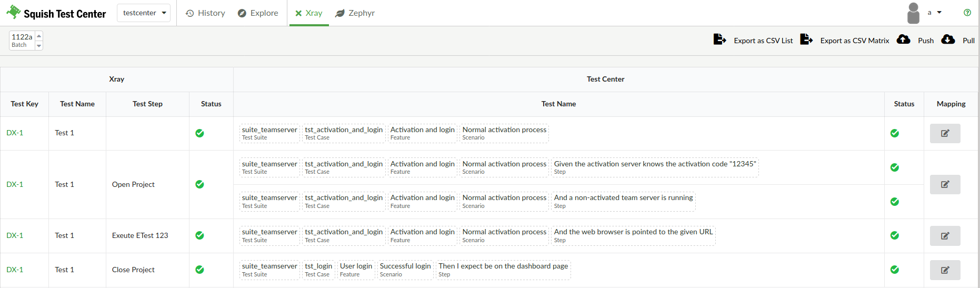Edit mapping for the Close Project row
980x288 pixels.
[x=945, y=270]
